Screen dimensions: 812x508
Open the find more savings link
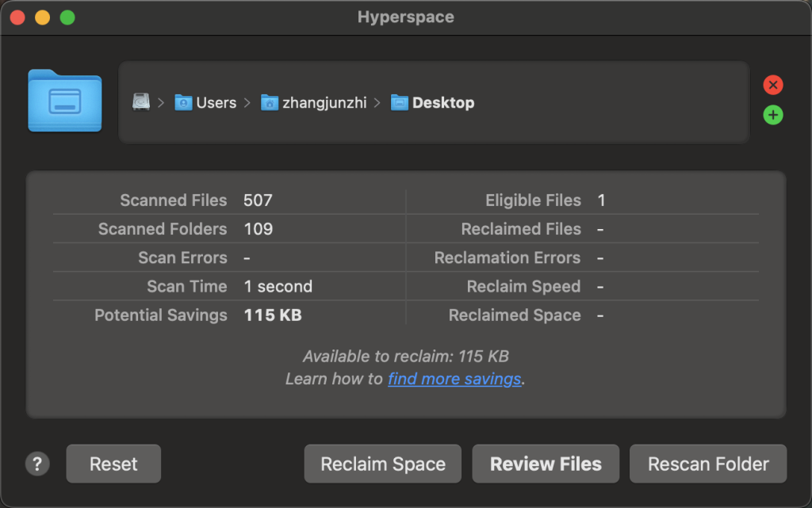(x=454, y=379)
